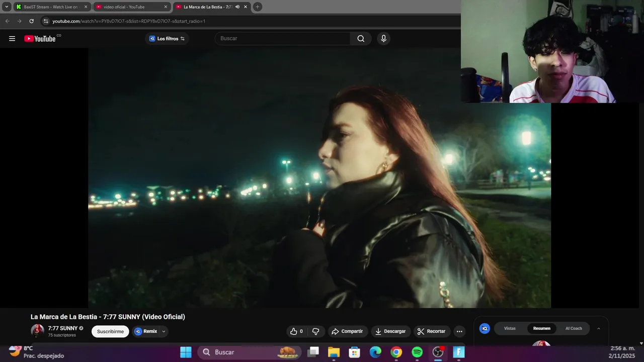Mute tab via speaker icon on tab
Screen dimensions: 644x362
(237, 7)
